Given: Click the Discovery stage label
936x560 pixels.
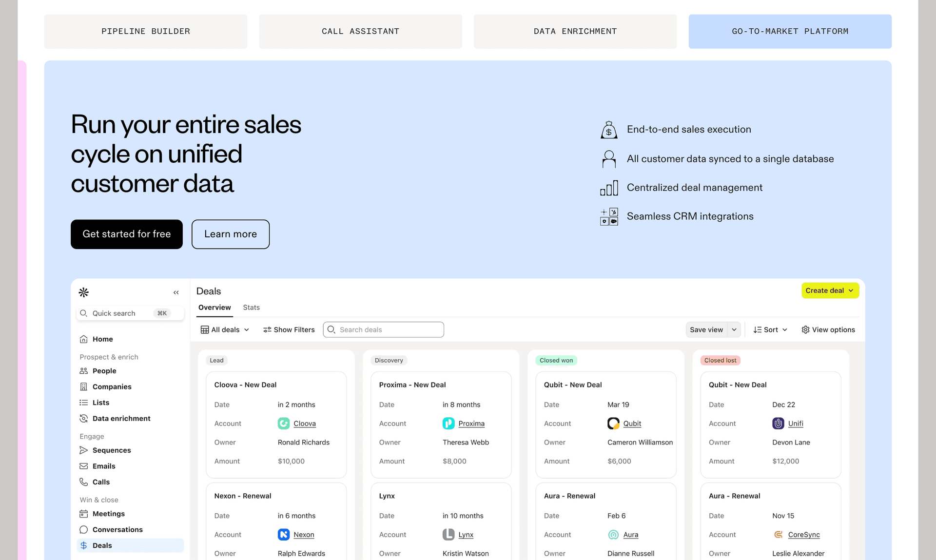Looking at the screenshot, I should (x=389, y=361).
